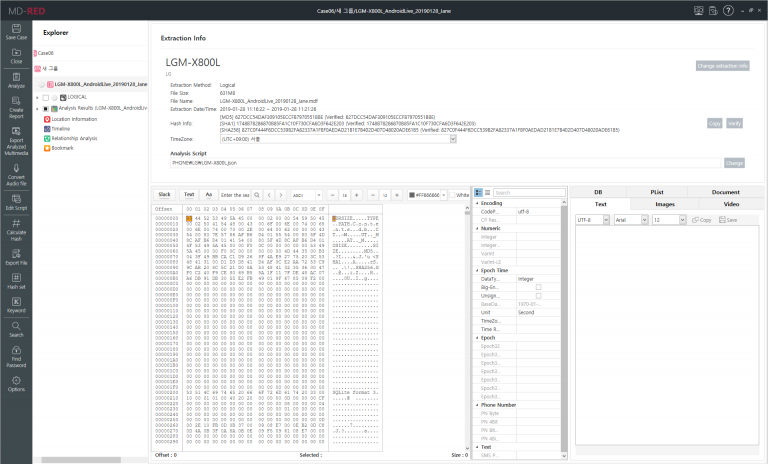This screenshot has width=768, height=464.
Task: Toggle the White checkbox in hex toolbar
Action: point(452,195)
